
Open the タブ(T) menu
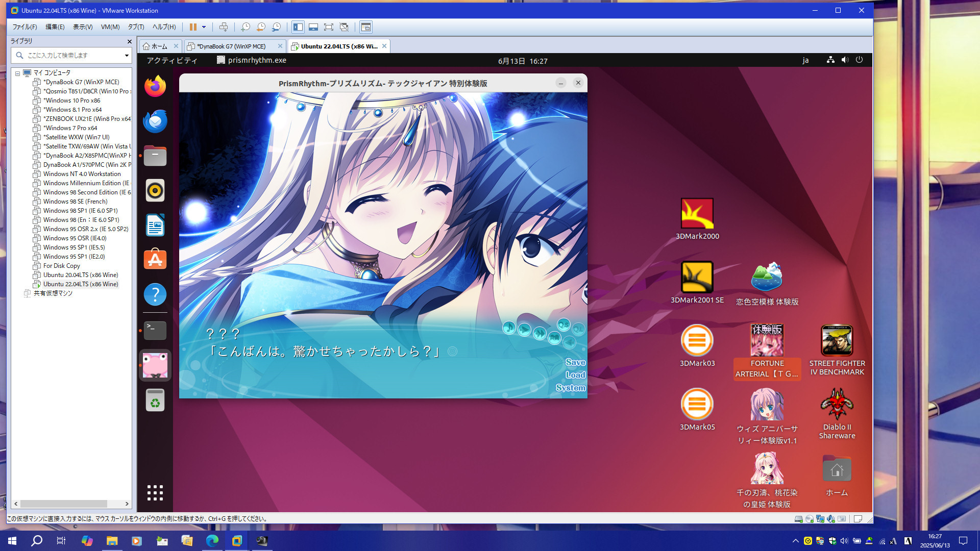tap(136, 27)
